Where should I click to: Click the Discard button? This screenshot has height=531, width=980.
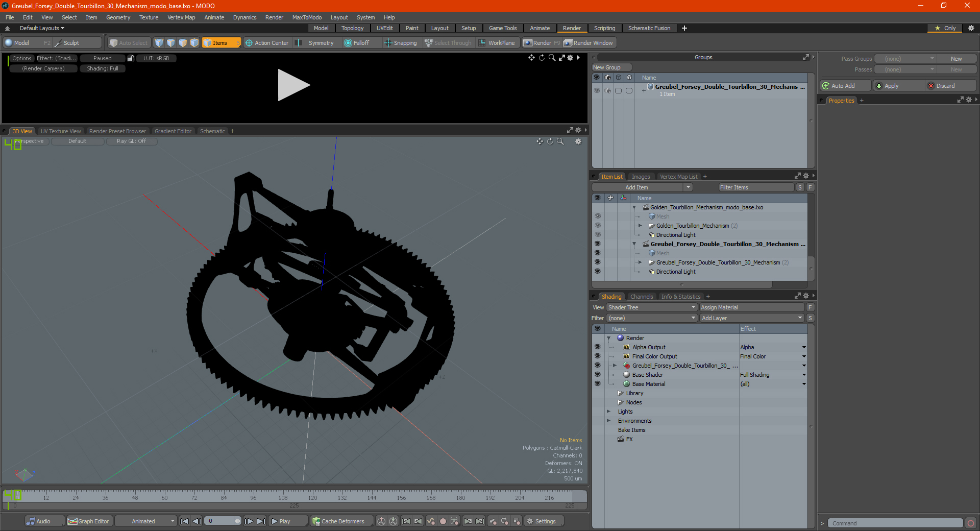pos(950,86)
